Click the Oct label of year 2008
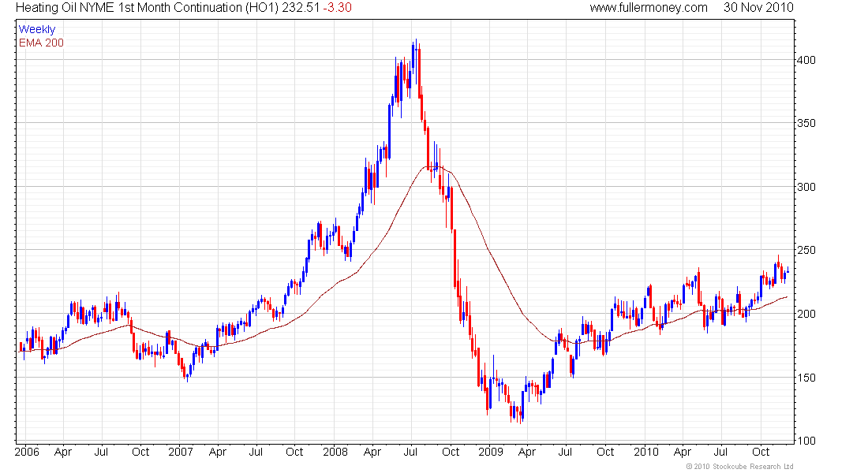 click(451, 452)
